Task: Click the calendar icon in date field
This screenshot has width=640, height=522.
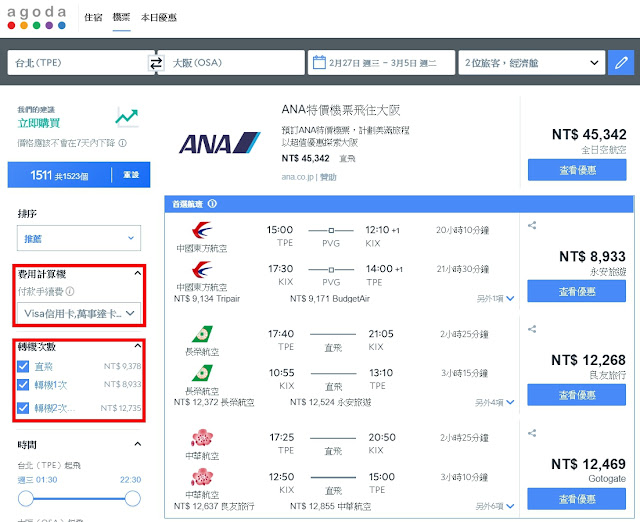Action: pyautogui.click(x=319, y=62)
